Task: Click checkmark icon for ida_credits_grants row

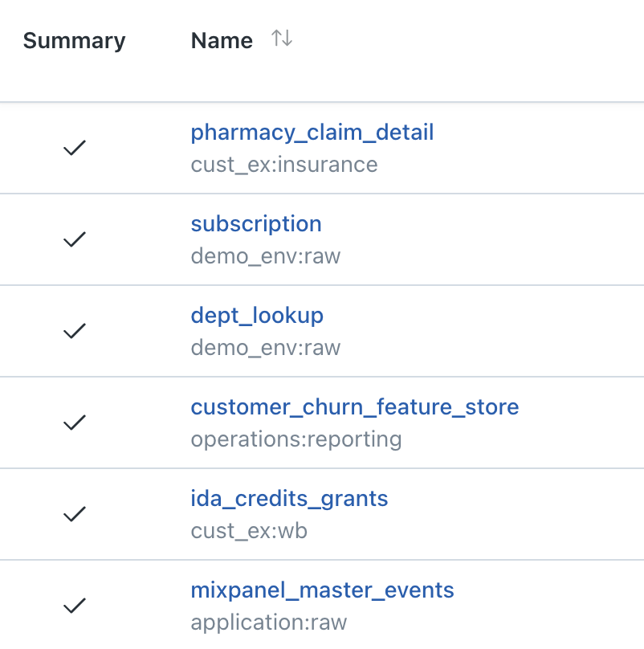Action: 75,514
